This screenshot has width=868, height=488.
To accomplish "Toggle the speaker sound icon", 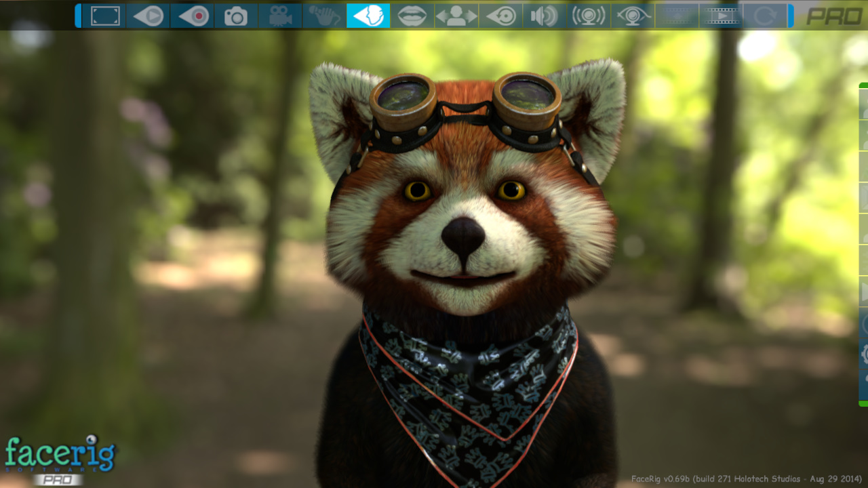I will click(x=545, y=16).
